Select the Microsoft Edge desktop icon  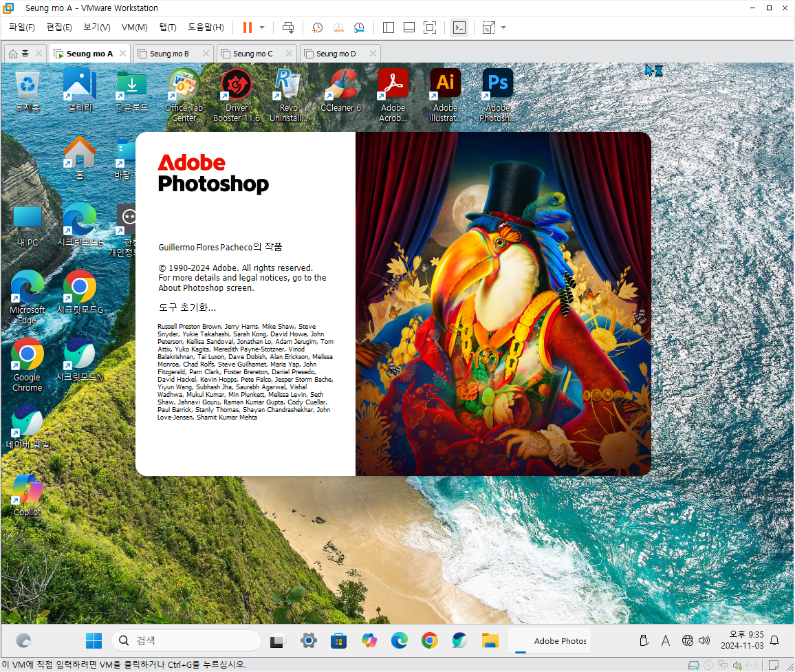coord(28,298)
